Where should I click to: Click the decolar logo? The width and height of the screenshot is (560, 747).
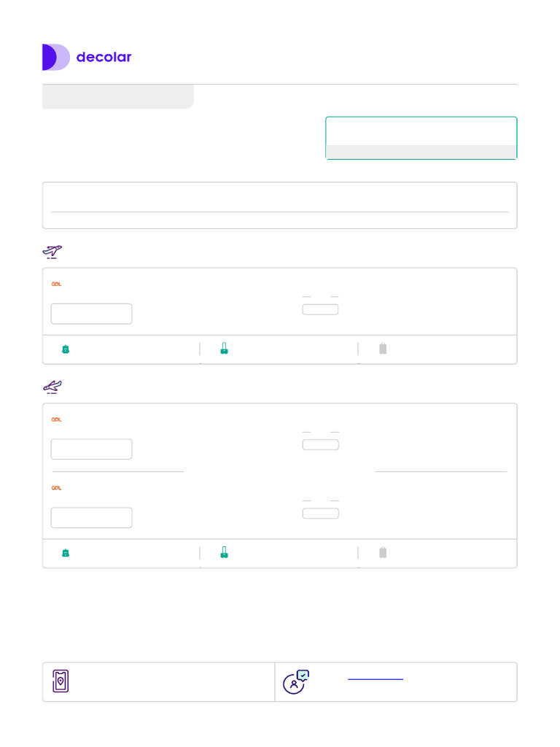tap(87, 57)
